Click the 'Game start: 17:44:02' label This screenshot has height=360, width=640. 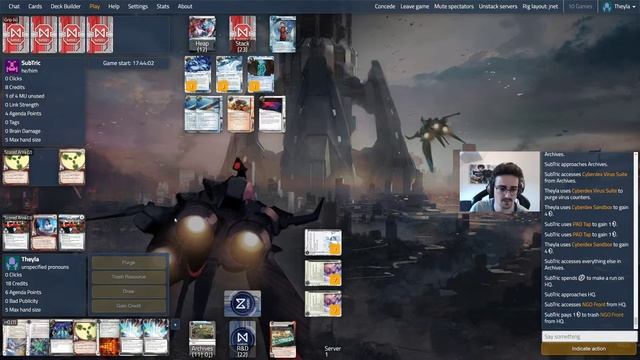coord(128,63)
